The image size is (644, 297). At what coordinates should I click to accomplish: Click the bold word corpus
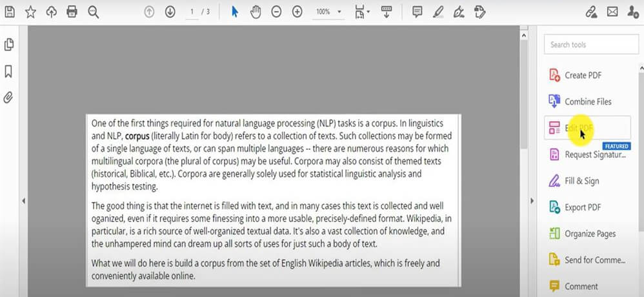[x=137, y=136]
